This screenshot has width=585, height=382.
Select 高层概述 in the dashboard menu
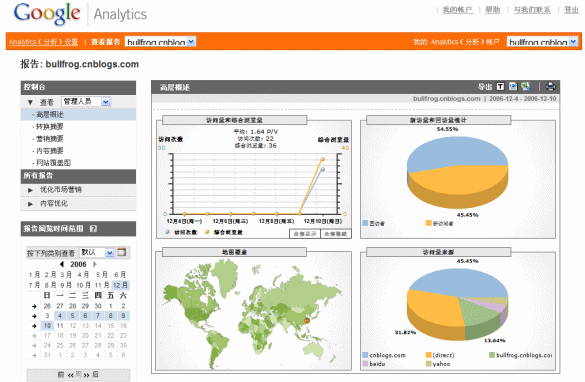[78, 115]
